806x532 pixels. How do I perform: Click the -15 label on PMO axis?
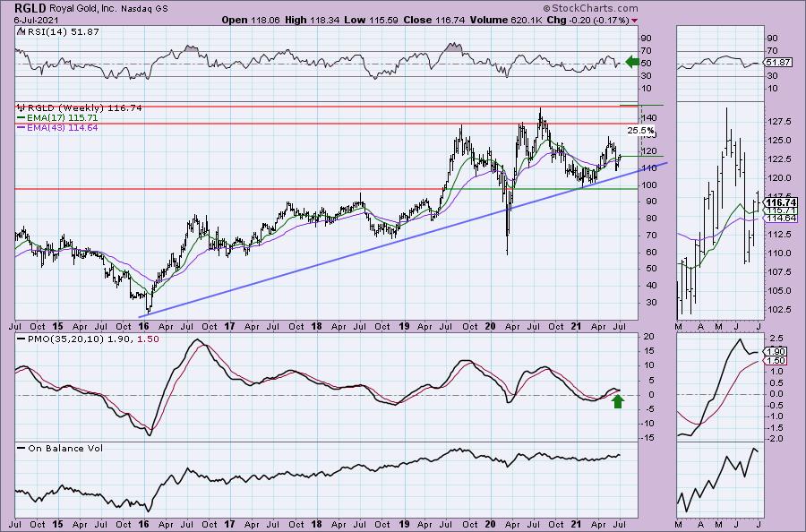click(x=646, y=438)
